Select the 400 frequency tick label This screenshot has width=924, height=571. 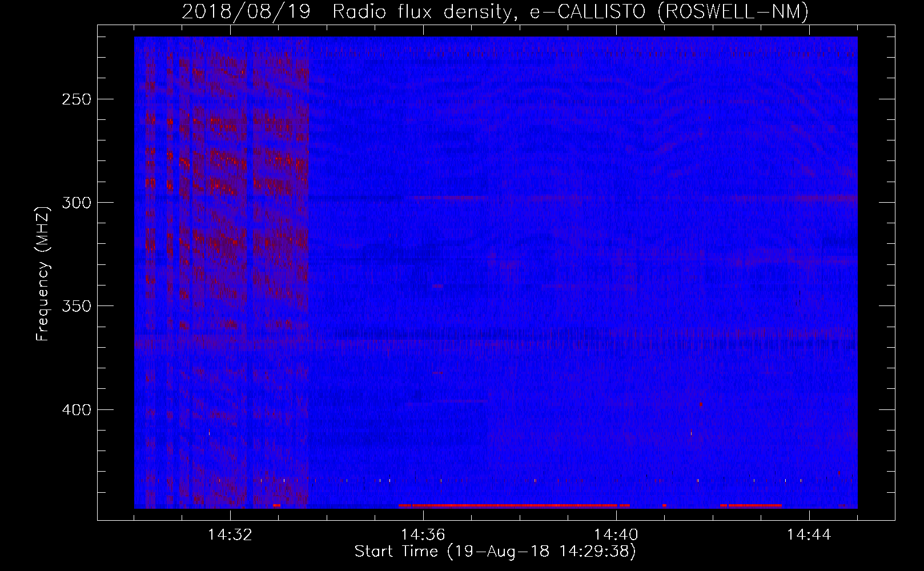point(76,410)
